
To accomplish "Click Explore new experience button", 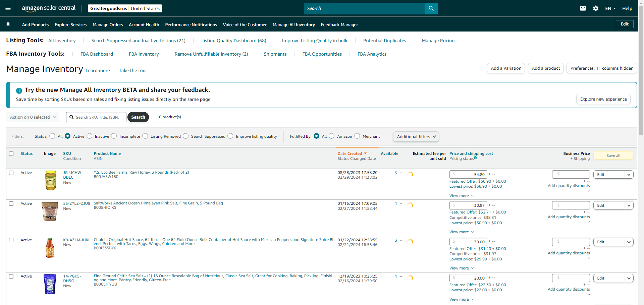I will click(x=603, y=99).
